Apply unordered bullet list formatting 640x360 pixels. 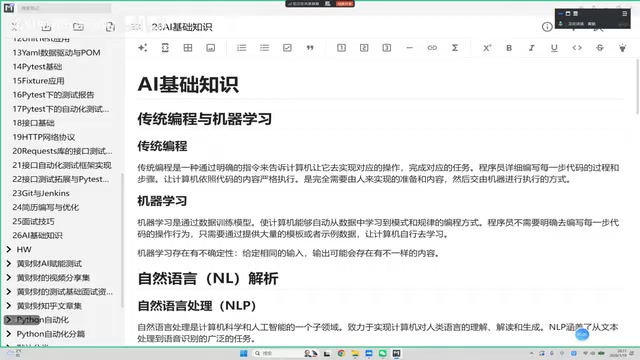pos(264,48)
